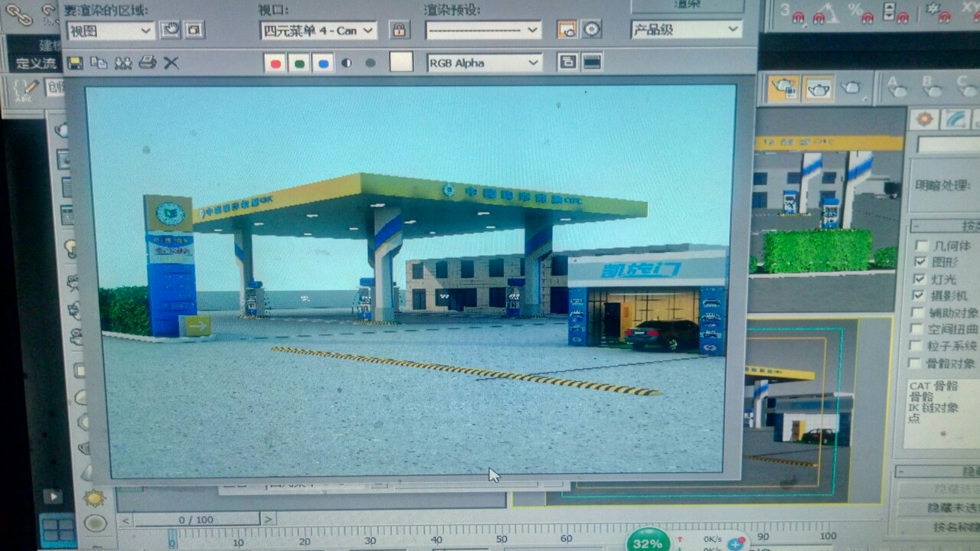Screen dimensions: 980x551
Task: Click the 按名称 button at panel bottom
Action: [940, 527]
